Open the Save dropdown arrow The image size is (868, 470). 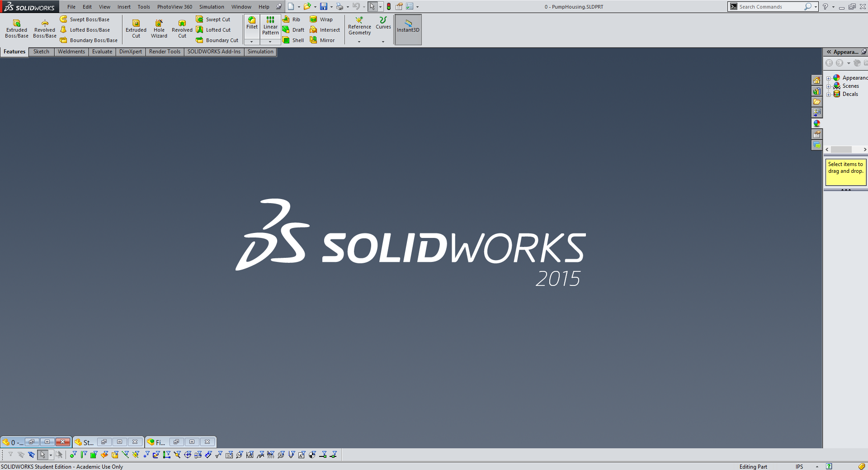331,7
